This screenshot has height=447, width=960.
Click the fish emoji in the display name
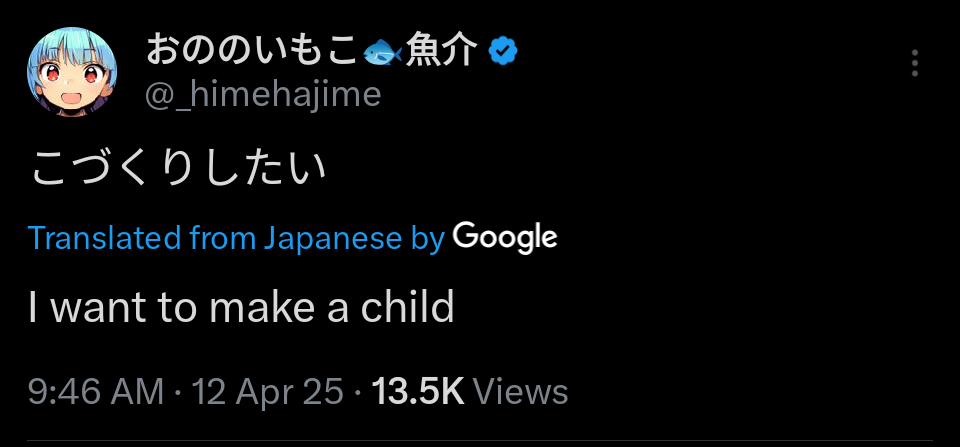(382, 50)
